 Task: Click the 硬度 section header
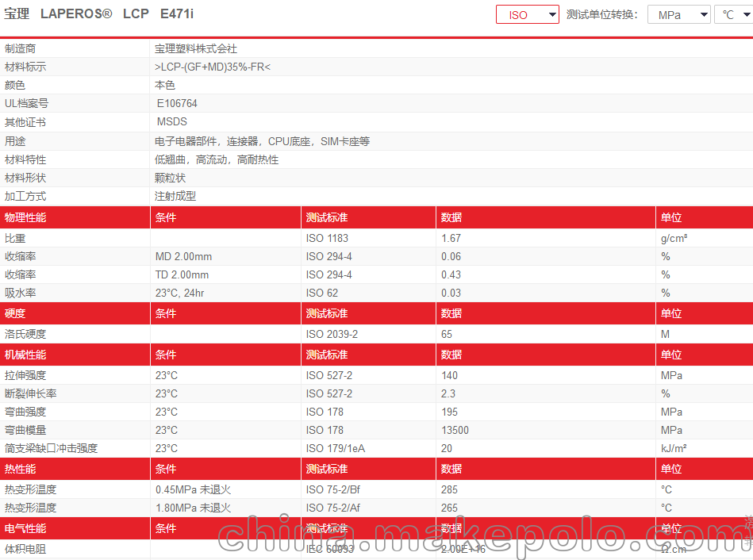click(15, 313)
